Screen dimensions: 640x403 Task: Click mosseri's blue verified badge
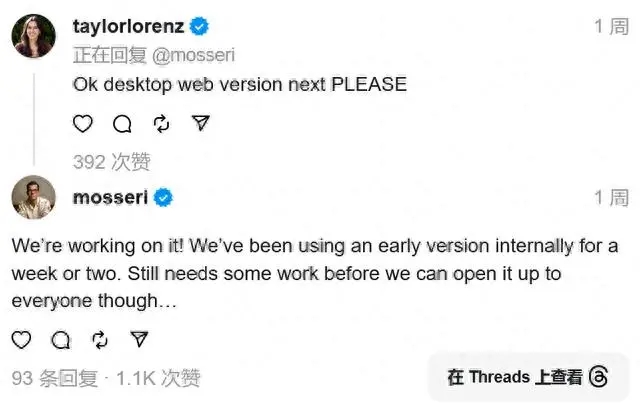(x=163, y=197)
